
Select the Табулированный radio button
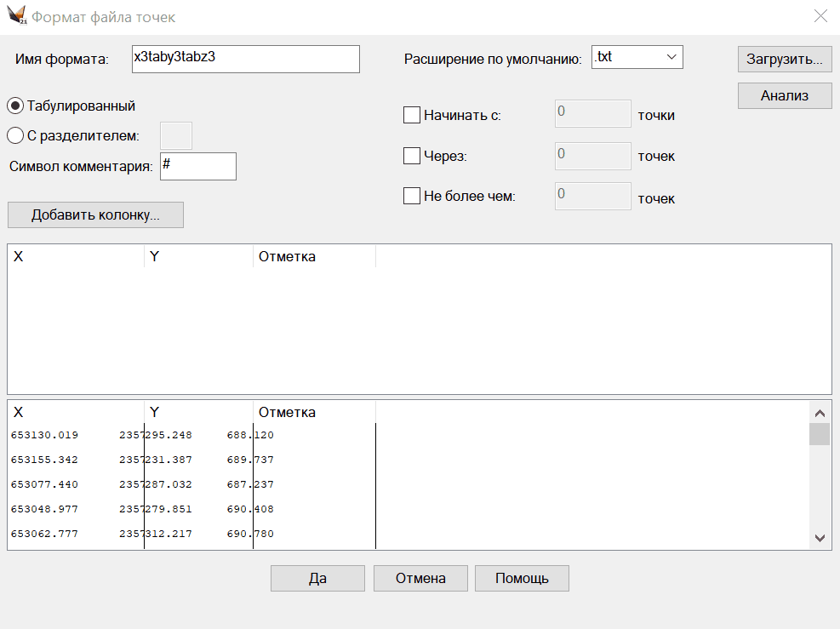pyautogui.click(x=15, y=106)
